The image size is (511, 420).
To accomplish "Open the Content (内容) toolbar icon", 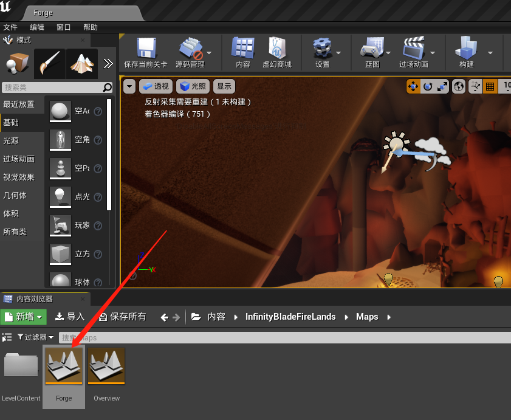I will [243, 52].
